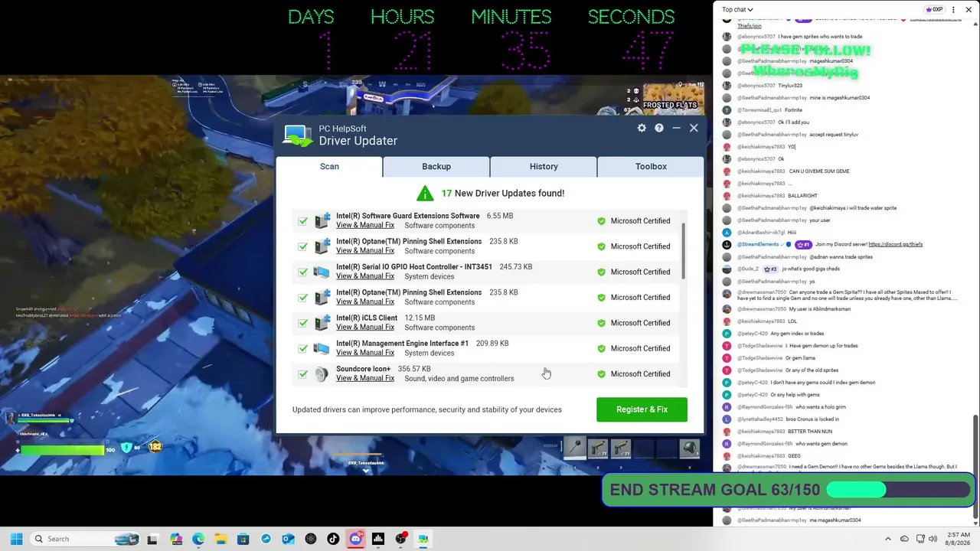Uncheck the Soundcore Icon+ driver

303,374
